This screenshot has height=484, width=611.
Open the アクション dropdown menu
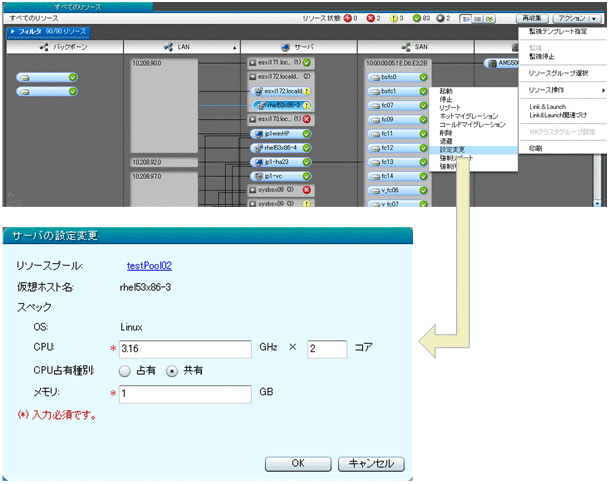pos(577,18)
